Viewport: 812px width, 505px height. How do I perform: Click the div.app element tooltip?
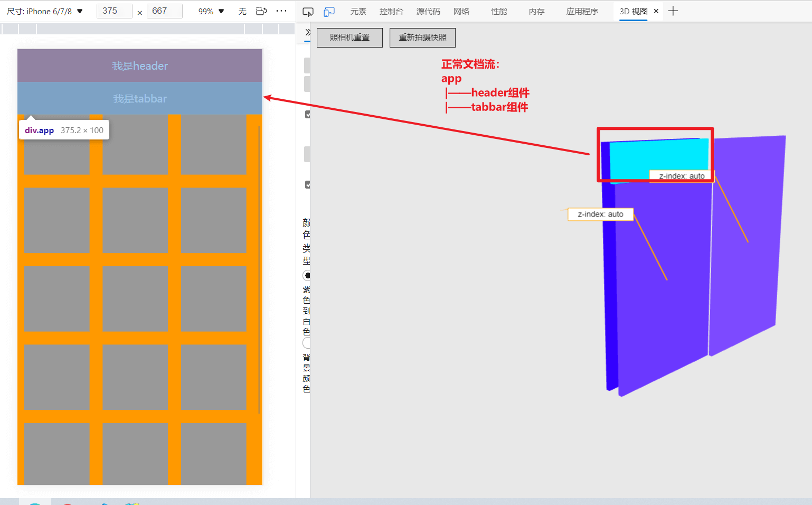click(x=64, y=130)
